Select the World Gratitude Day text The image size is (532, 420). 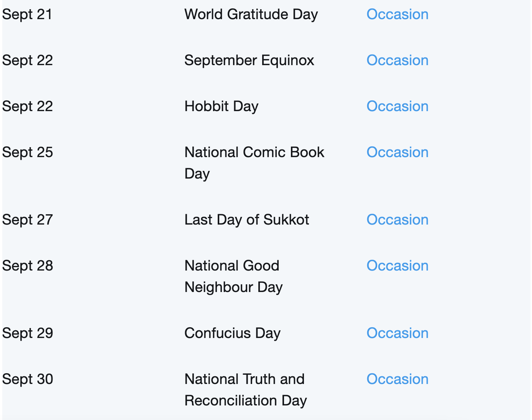[251, 15]
